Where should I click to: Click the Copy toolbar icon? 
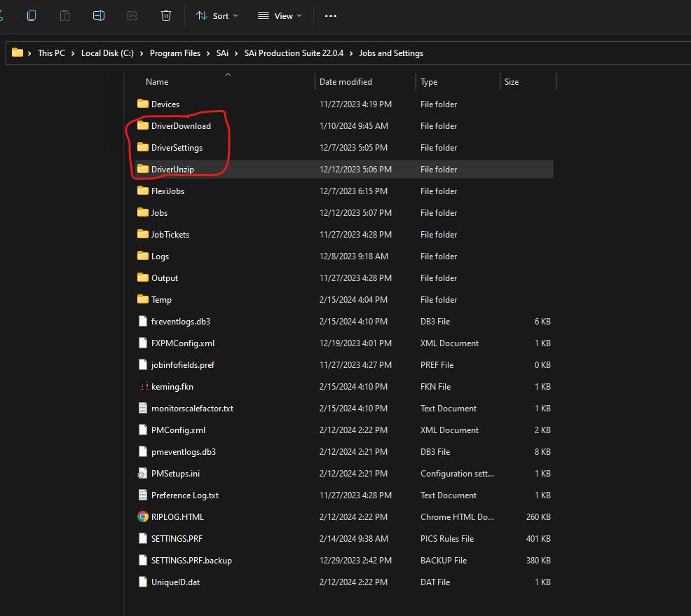32,16
